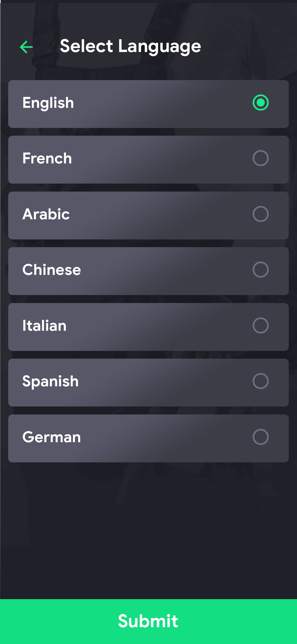The image size is (297, 644).
Task: Click the green back arrow icon
Action: click(26, 46)
